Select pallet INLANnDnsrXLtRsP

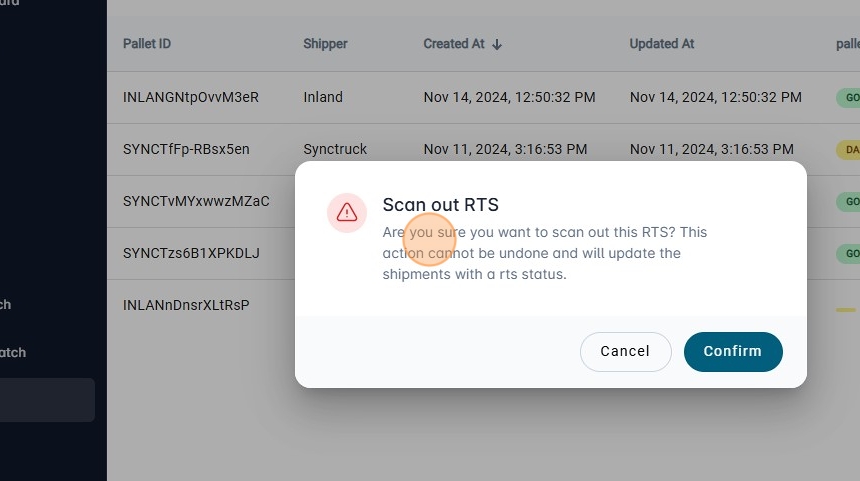coord(186,305)
